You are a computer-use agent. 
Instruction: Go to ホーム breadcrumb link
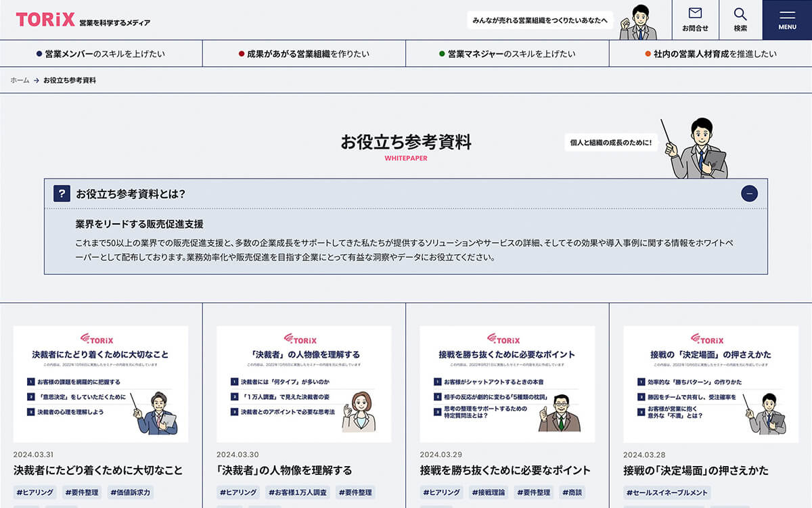pyautogui.click(x=20, y=80)
